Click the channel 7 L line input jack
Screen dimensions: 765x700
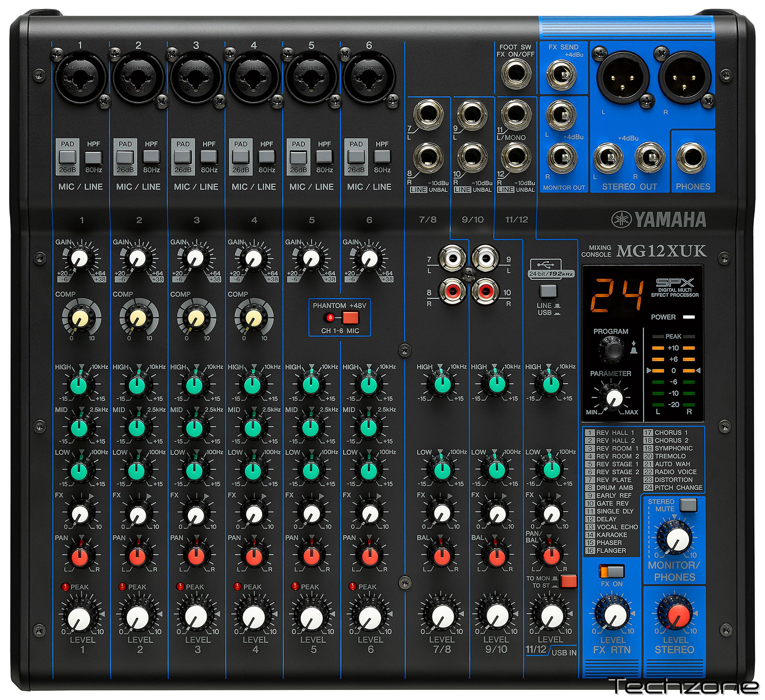tap(428, 115)
